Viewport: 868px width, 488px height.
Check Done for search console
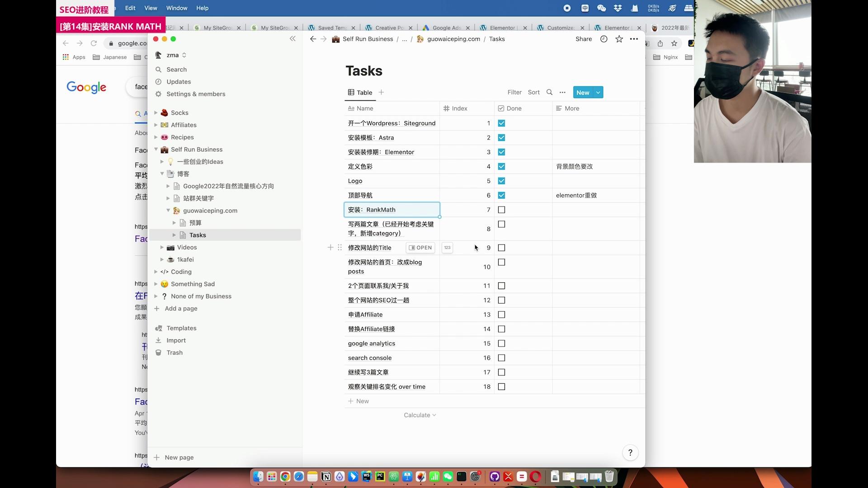click(501, 358)
